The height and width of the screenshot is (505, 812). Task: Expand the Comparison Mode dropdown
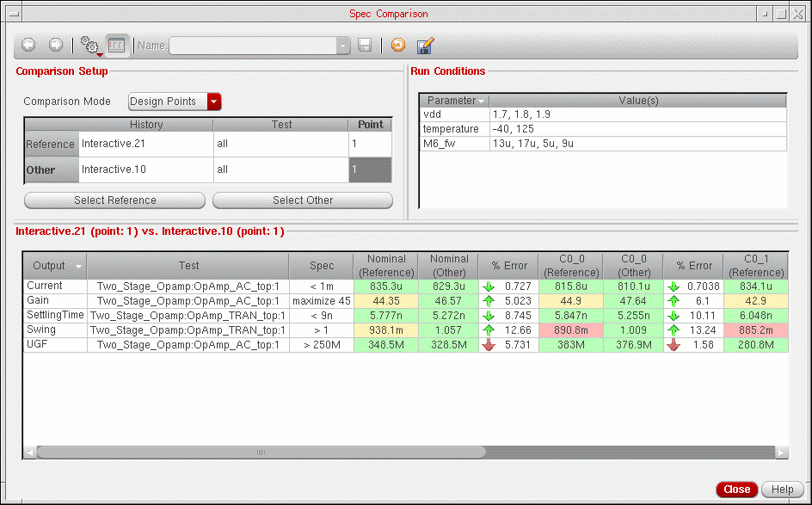coord(214,102)
